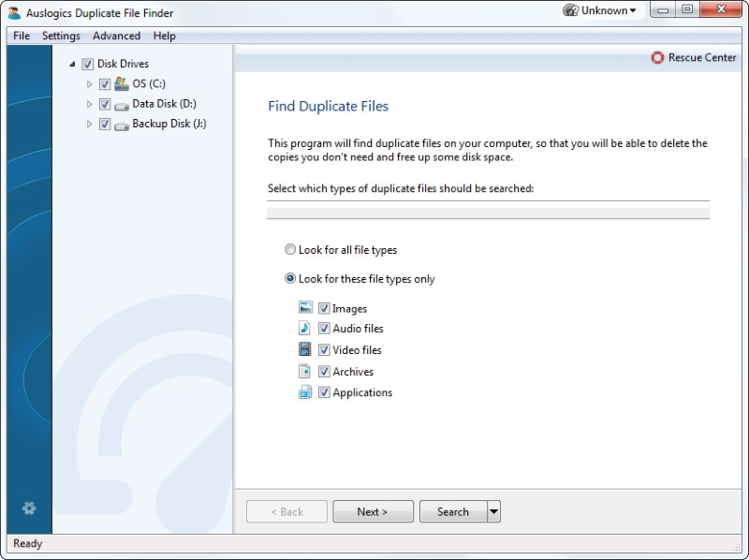Select the Backup Disk (J:) tree label
Viewport: 749px width, 560px height.
[x=169, y=124]
